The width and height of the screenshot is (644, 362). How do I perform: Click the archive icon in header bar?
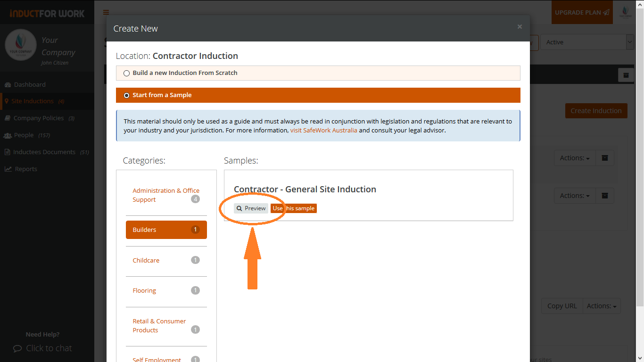[x=626, y=75]
